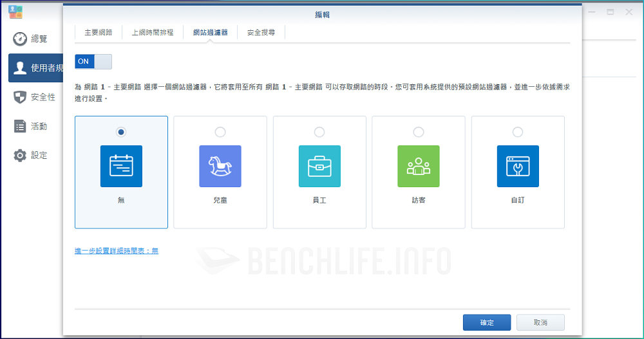The height and width of the screenshot is (339, 644).
Task: Click the 總覽 gauge icon in sidebar
Action: [x=20, y=39]
